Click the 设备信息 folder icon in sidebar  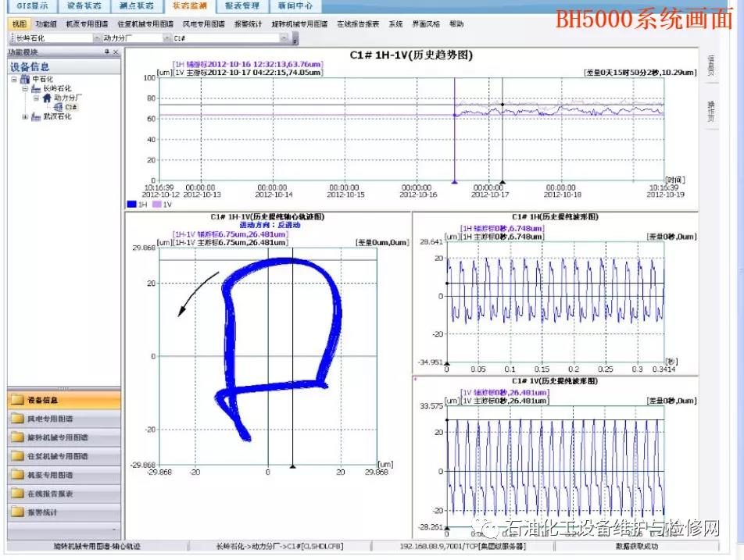click(17, 400)
